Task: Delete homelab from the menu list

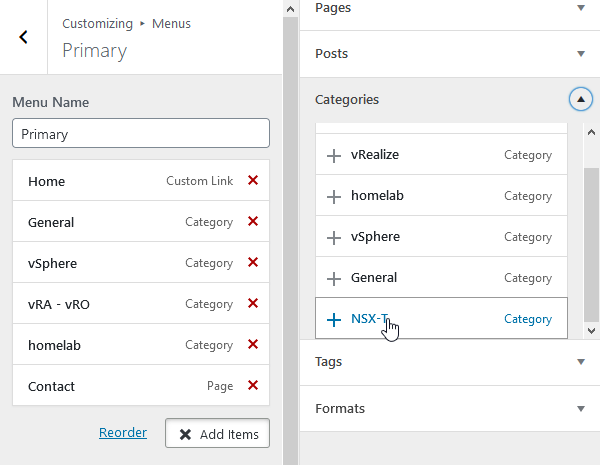Action: click(x=253, y=345)
